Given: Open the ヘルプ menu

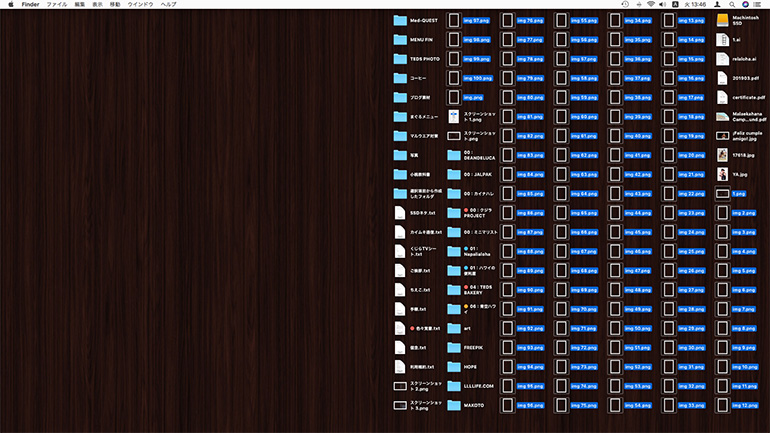Looking at the screenshot, I should (x=169, y=5).
